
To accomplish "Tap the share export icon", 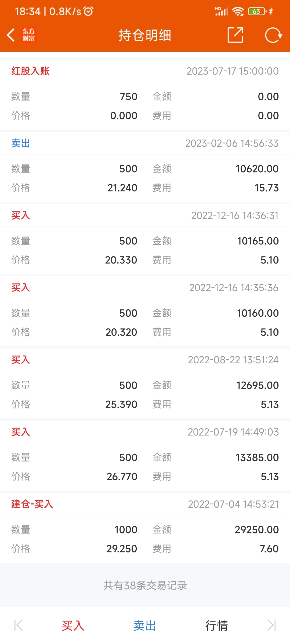I will tap(235, 35).
